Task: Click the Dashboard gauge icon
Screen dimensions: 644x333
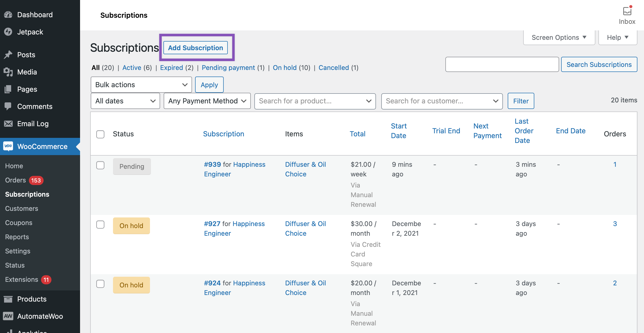Action: [x=8, y=15]
